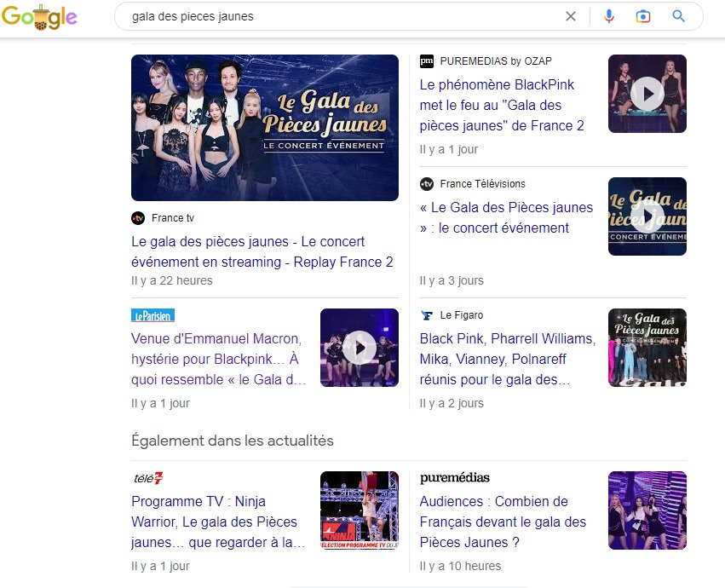Open the Le Figaro gala group photo thumbnail
This screenshot has width=725, height=588.
[x=647, y=348]
